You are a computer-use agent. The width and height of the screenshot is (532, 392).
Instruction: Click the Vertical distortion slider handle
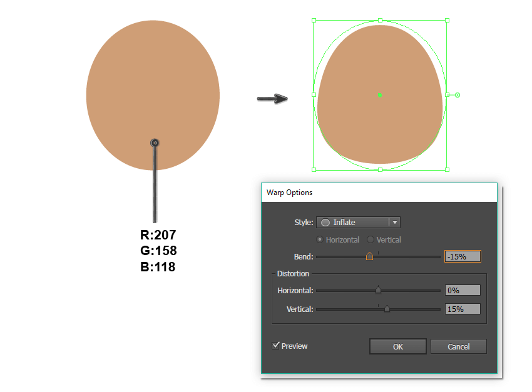coord(387,309)
